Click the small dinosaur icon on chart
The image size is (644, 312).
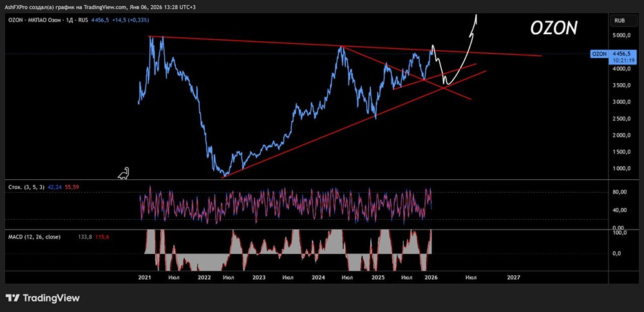(x=124, y=173)
